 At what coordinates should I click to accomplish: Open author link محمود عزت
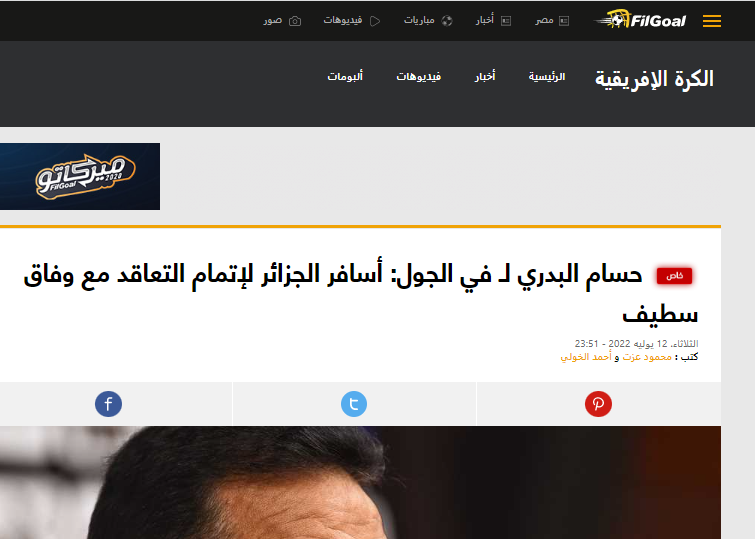[647, 357]
